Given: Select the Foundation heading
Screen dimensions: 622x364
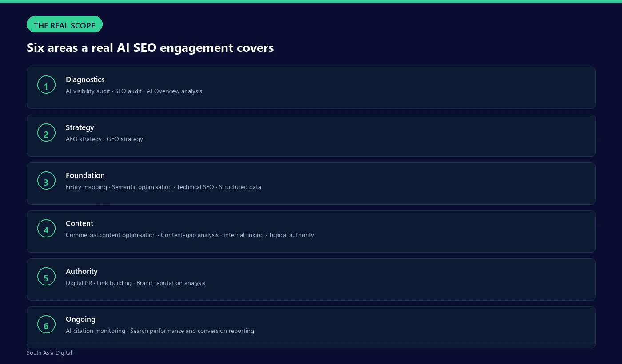Looking at the screenshot, I should 85,175.
